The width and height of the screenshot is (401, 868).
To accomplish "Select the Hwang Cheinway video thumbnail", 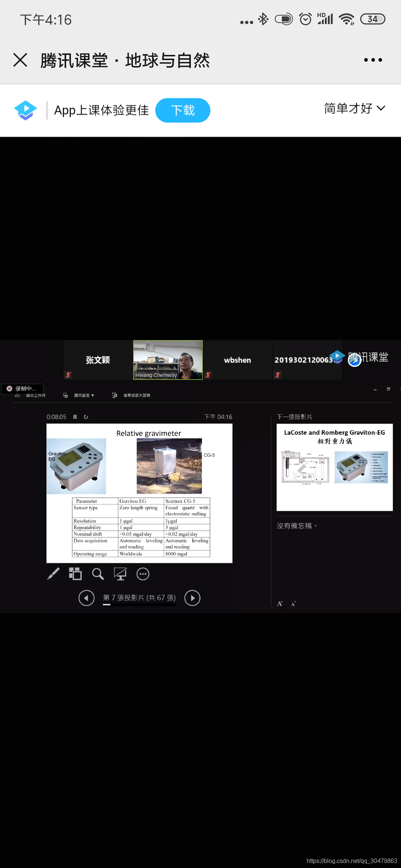I will pos(168,360).
